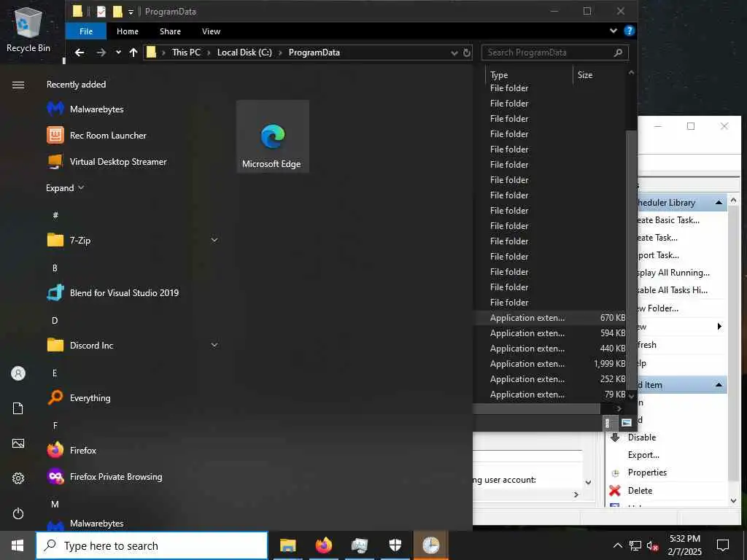Switch to the View ribbon tab
The image size is (747, 560).
tap(211, 31)
